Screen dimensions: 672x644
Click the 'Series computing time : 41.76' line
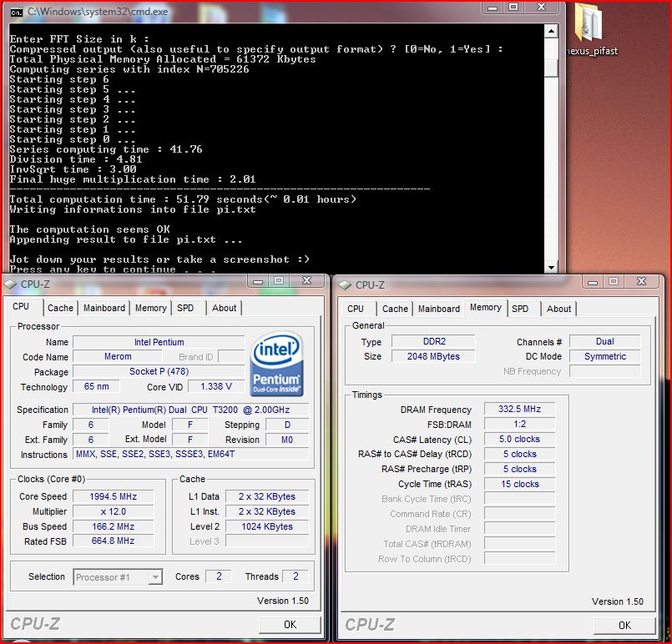coord(106,149)
